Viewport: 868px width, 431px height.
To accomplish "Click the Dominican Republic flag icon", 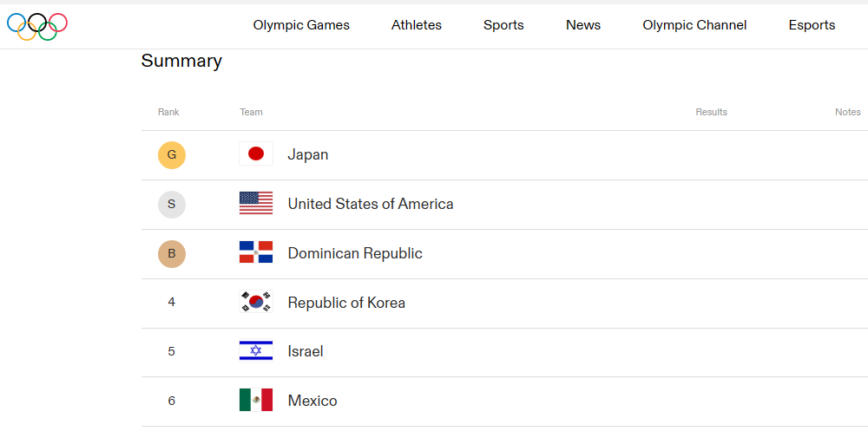I will pyautogui.click(x=256, y=252).
